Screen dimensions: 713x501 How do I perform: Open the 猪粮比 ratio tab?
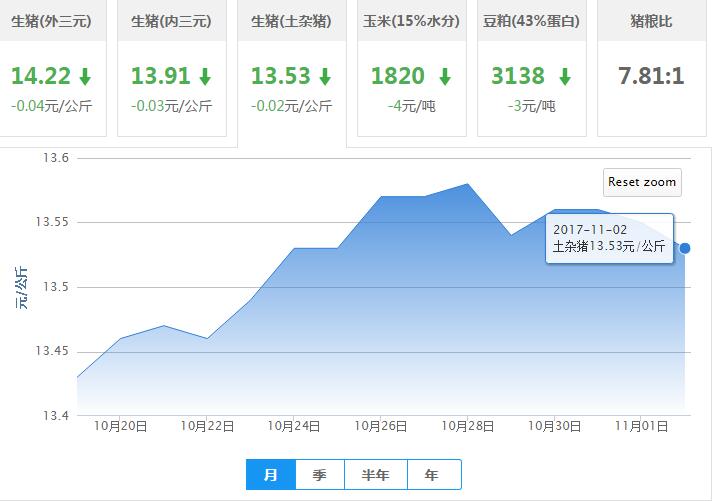pyautogui.click(x=651, y=21)
